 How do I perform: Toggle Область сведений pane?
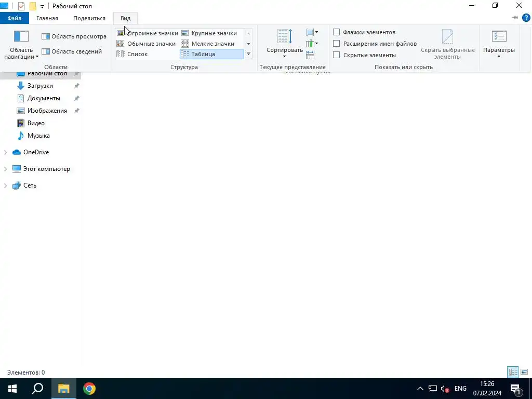(72, 51)
